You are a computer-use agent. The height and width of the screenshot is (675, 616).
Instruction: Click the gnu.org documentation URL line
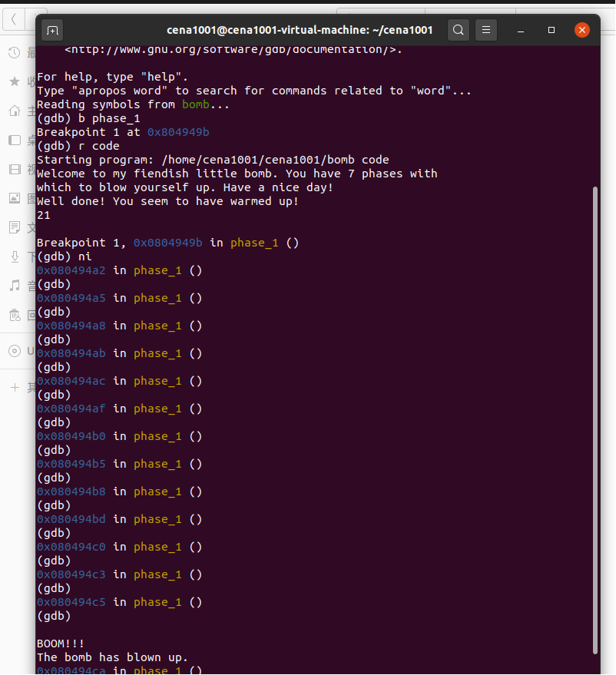(233, 49)
